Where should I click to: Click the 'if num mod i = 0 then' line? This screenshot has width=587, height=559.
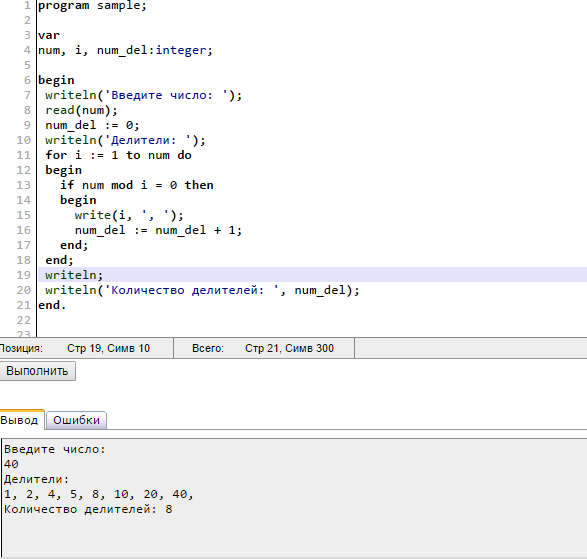137,185
